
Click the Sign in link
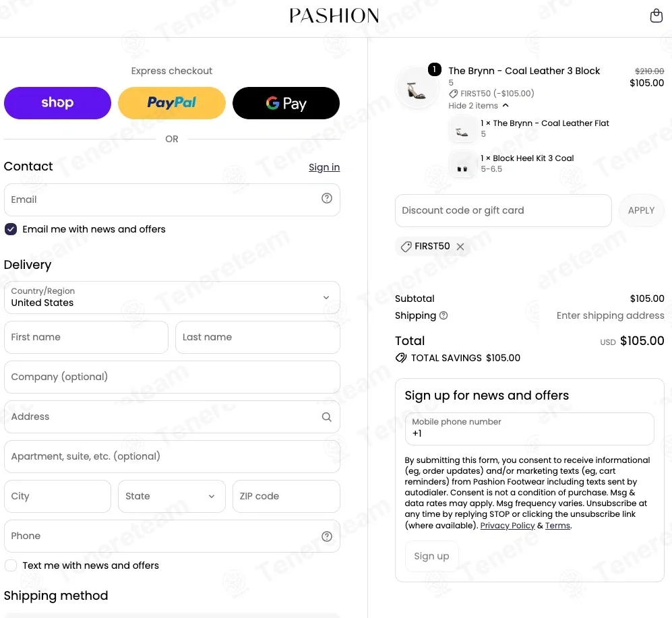(x=324, y=167)
